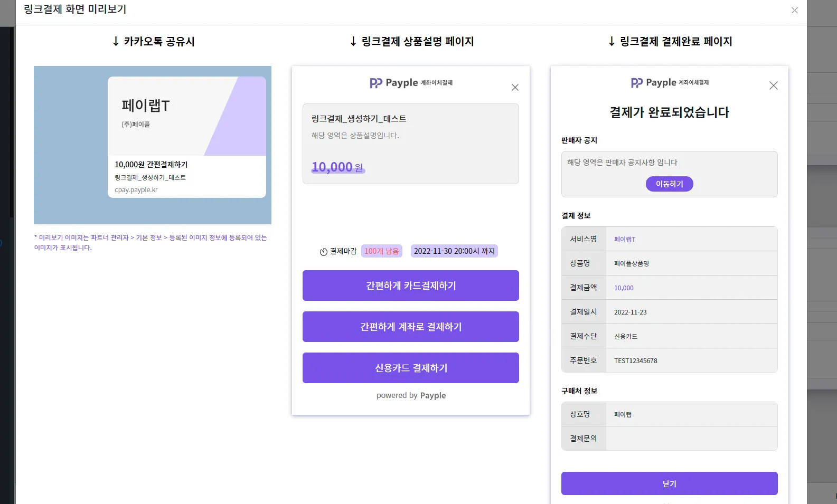Click 간편하게 카드결제하기 button

[x=411, y=286]
